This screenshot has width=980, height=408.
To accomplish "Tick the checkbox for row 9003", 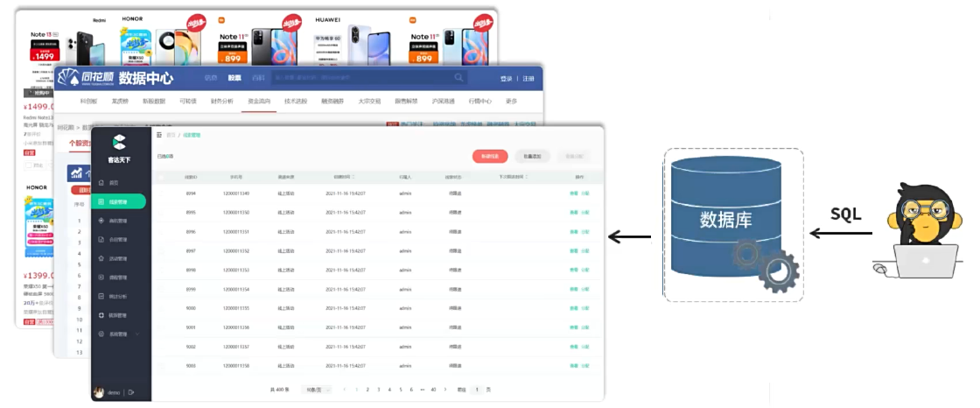I will pos(160,365).
